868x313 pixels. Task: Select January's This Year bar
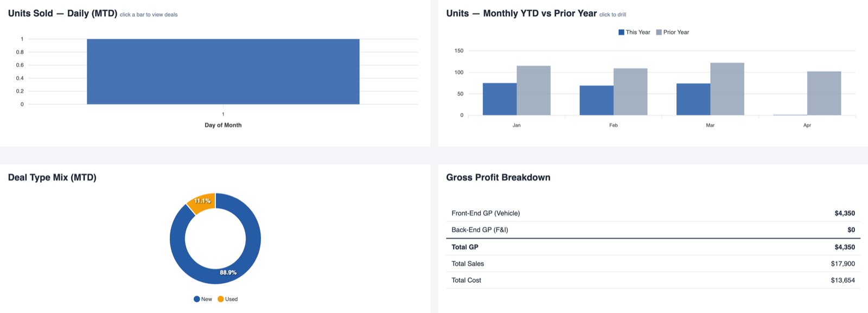500,98
